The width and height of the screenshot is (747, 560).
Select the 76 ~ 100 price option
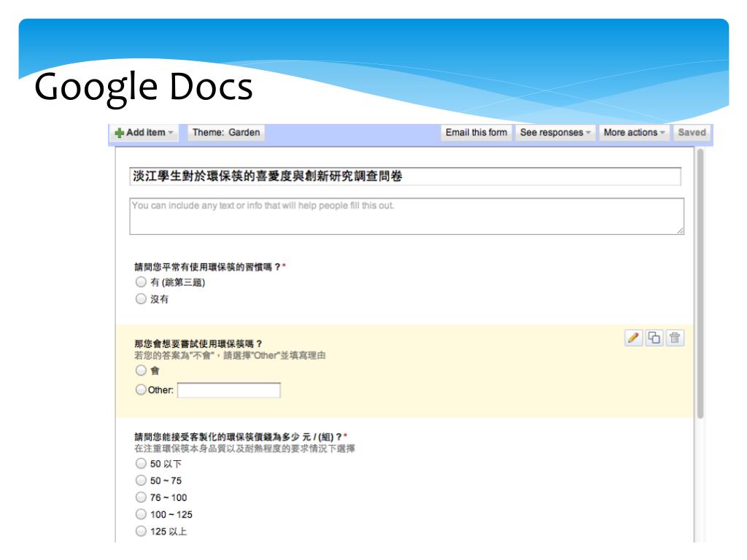point(141,497)
